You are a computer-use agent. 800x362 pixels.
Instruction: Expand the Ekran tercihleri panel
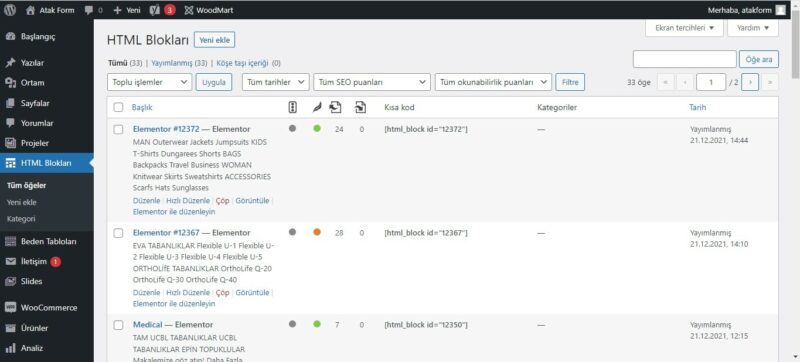[684, 28]
